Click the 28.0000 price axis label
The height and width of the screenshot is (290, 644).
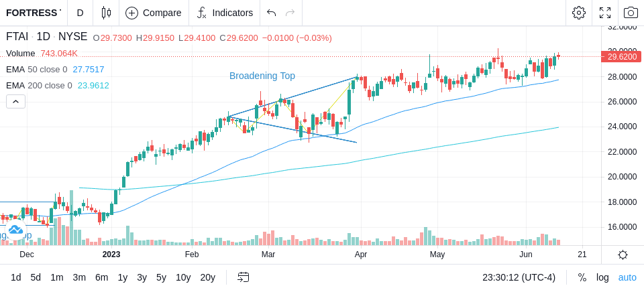[623, 77]
